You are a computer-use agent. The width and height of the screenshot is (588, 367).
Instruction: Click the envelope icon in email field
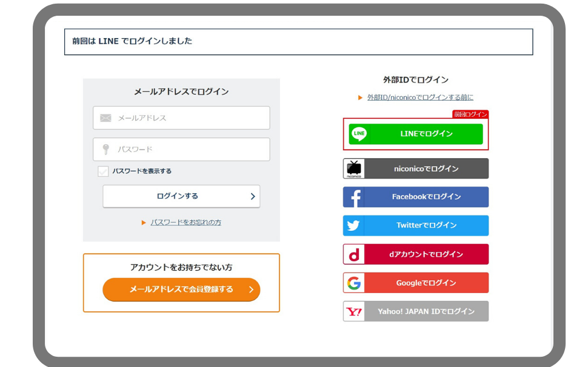pyautogui.click(x=105, y=118)
